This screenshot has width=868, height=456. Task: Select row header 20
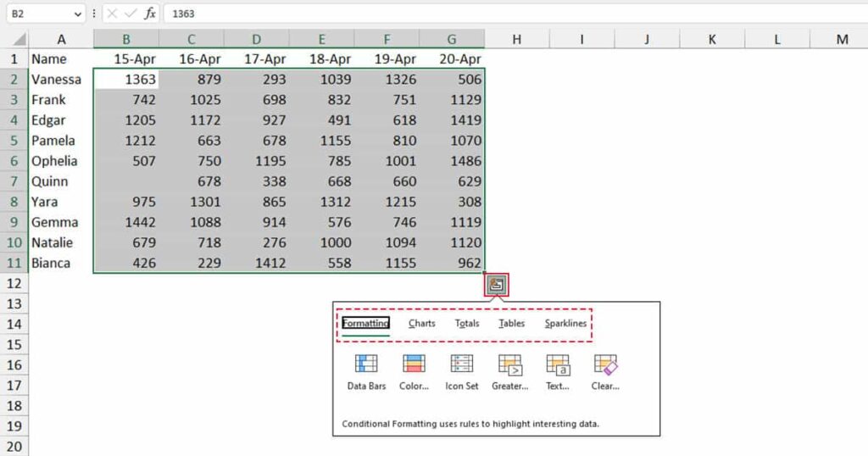point(14,446)
